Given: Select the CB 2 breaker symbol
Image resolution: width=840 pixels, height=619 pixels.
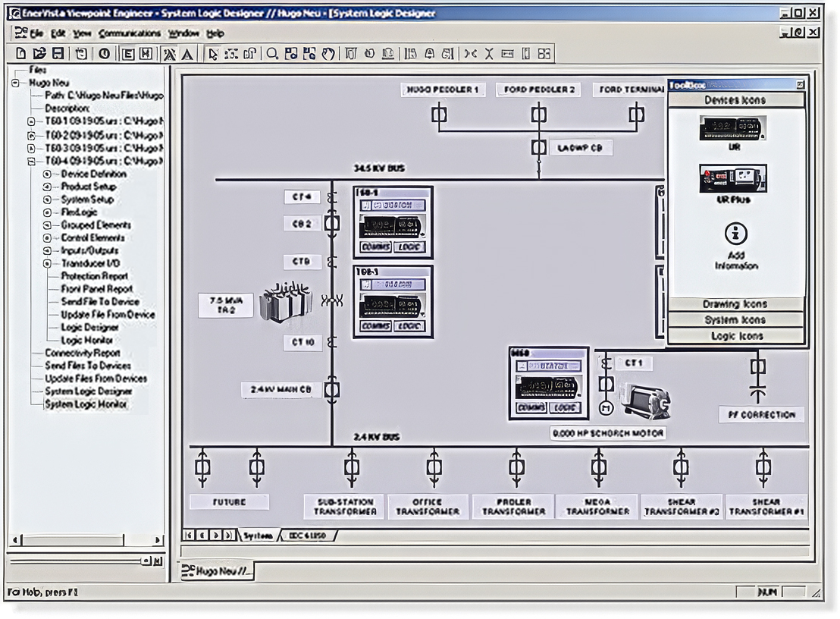Looking at the screenshot, I should pos(332,222).
